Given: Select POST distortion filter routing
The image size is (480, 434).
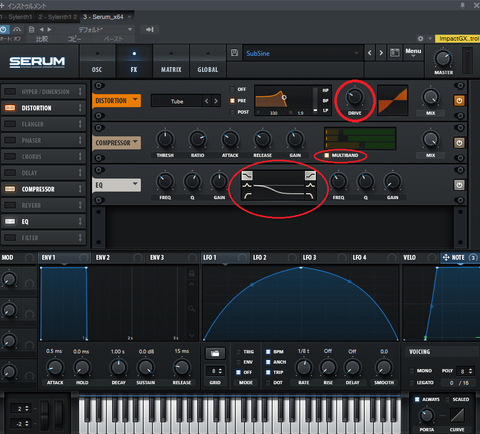Looking at the screenshot, I should click(x=232, y=112).
